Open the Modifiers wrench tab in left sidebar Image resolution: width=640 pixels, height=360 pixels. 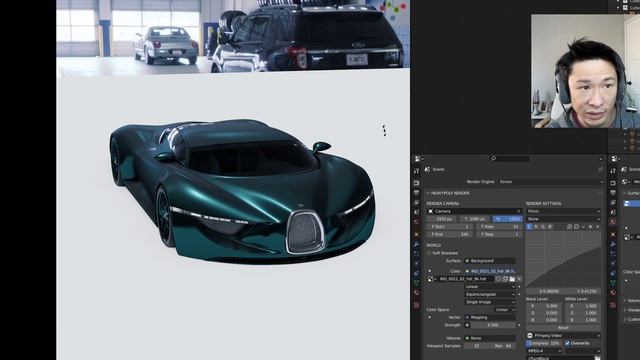pyautogui.click(x=417, y=244)
